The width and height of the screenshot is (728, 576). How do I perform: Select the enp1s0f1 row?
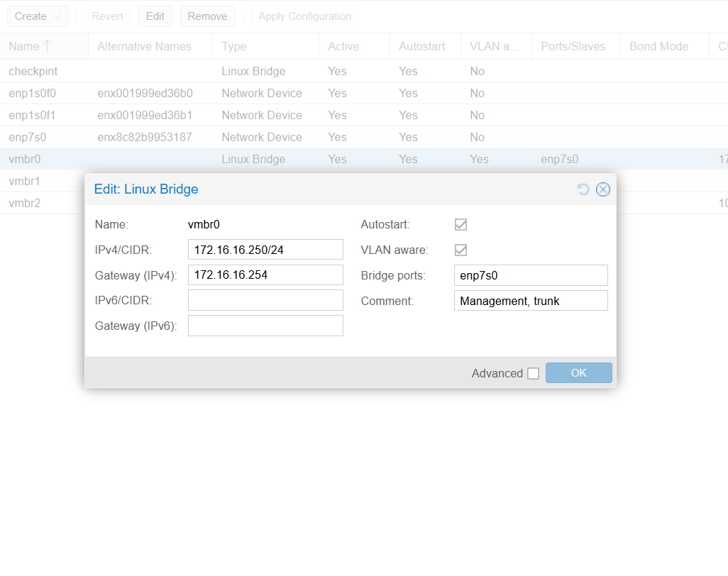364,115
